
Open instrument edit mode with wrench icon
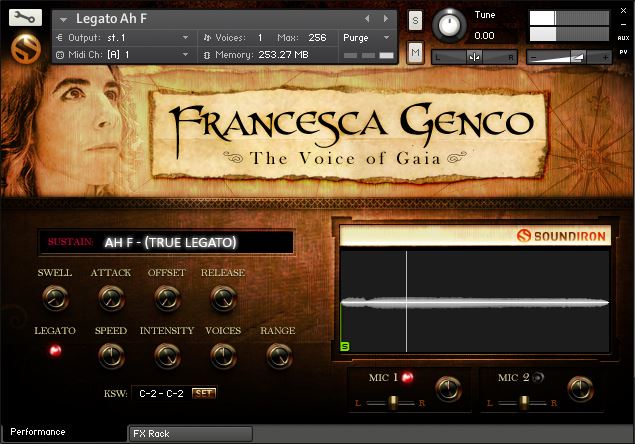25,17
